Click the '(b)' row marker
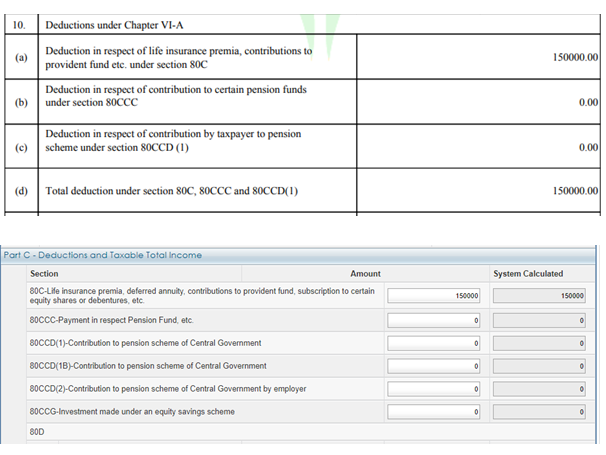Image resolution: width=606 pixels, height=455 pixels. 21,102
